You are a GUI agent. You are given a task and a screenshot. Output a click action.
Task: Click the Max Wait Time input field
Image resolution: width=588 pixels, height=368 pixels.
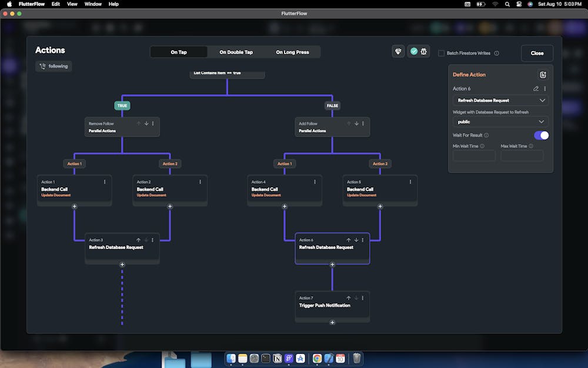tap(522, 155)
